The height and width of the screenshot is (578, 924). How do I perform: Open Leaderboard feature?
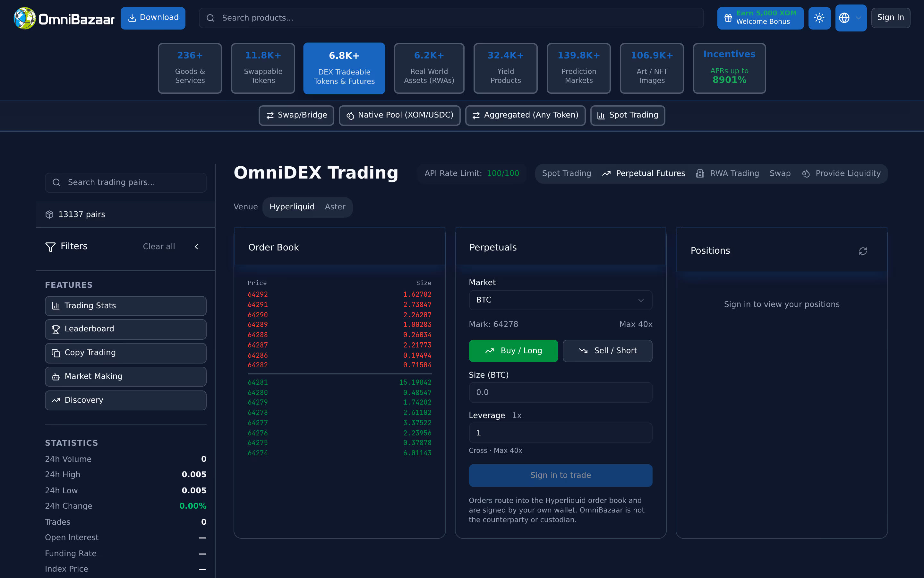point(126,329)
